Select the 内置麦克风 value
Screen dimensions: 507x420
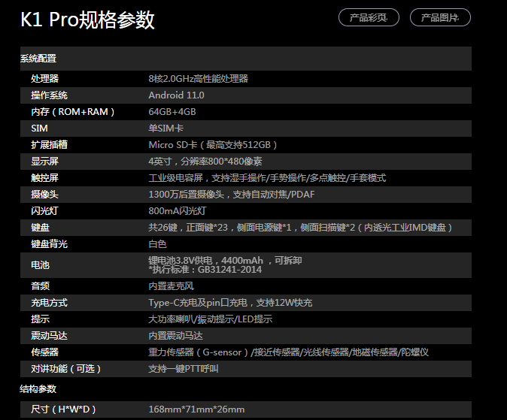[x=171, y=286]
